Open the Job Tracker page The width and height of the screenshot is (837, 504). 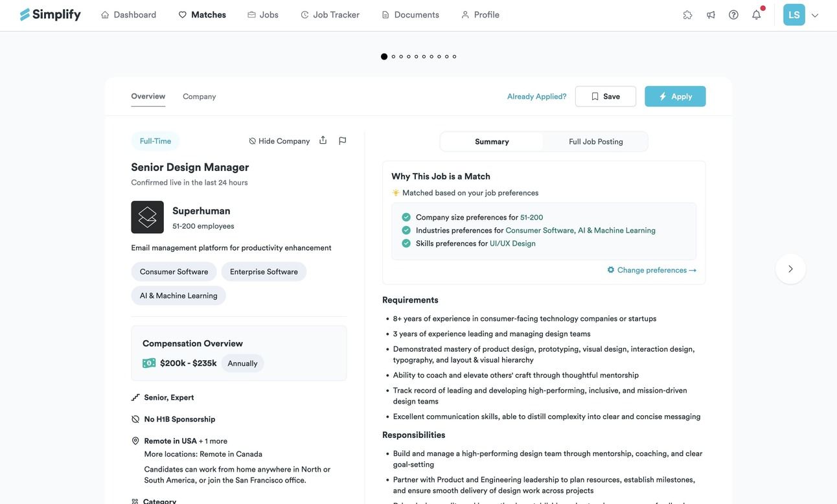(x=330, y=15)
